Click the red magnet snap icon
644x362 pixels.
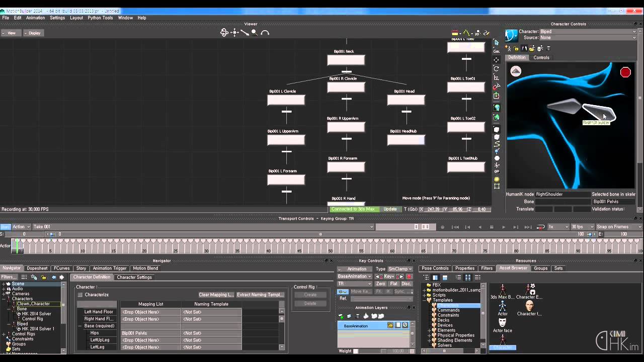[497, 86]
